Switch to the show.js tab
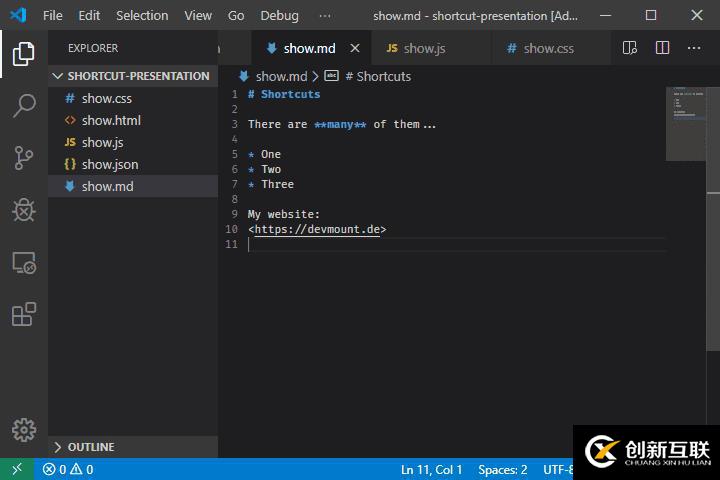The height and width of the screenshot is (480, 720). [431, 48]
